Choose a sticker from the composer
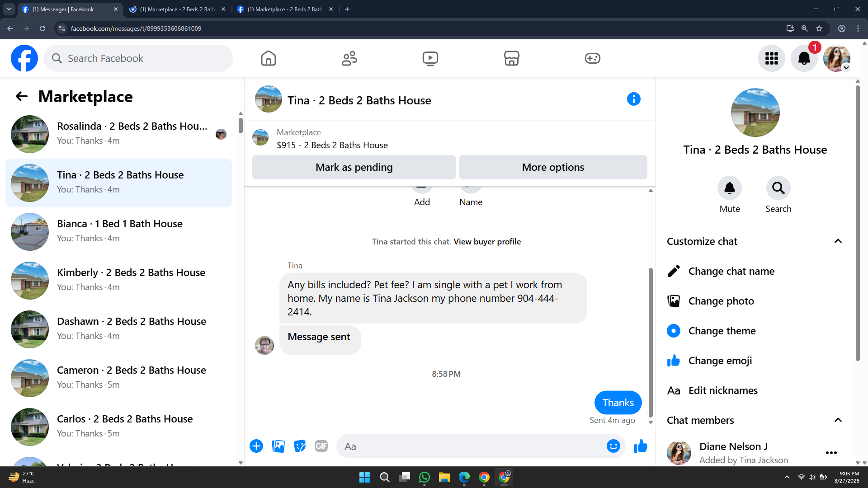 (x=300, y=446)
